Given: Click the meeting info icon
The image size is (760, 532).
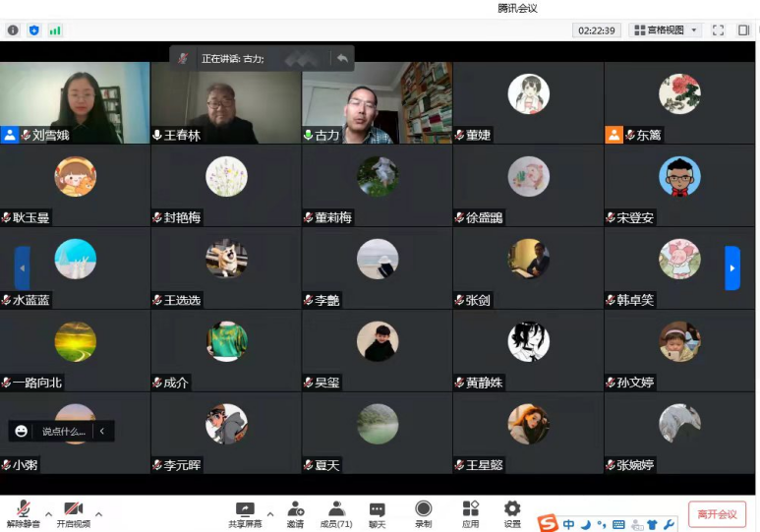Looking at the screenshot, I should click(x=13, y=30).
